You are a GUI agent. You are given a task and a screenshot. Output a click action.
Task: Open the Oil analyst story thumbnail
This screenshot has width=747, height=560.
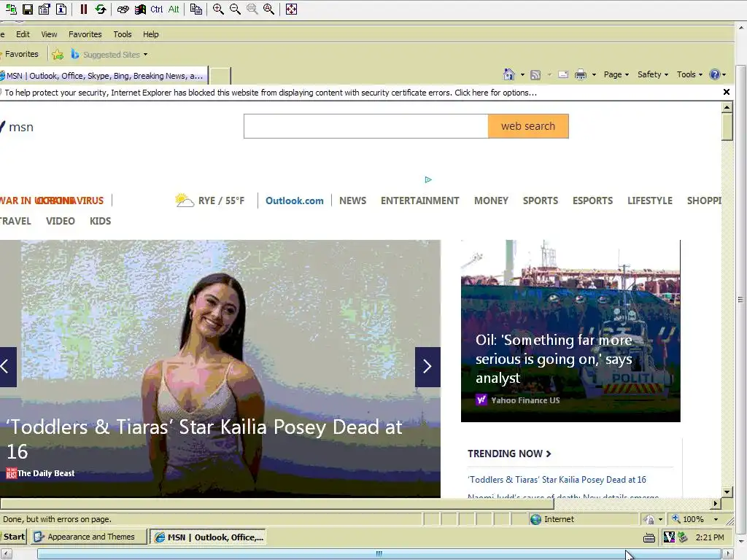(x=570, y=330)
